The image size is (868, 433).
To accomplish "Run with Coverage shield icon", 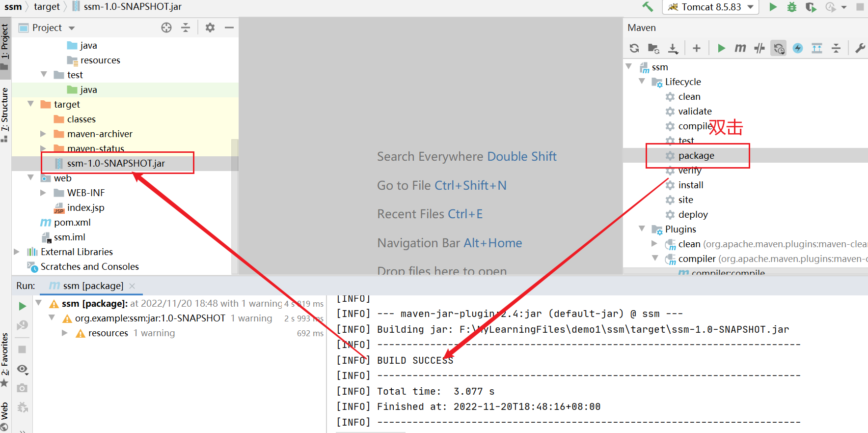I will pos(811,7).
